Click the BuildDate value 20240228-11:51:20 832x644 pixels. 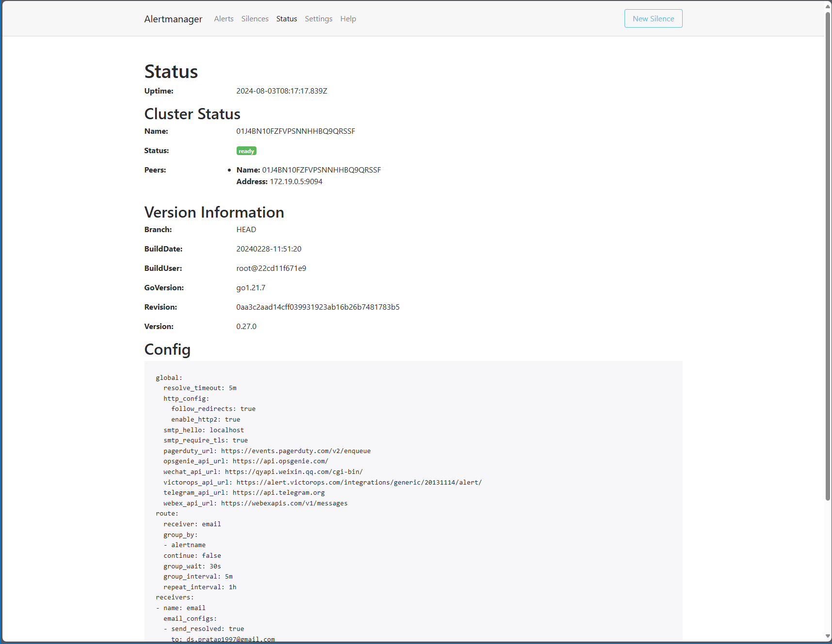269,249
